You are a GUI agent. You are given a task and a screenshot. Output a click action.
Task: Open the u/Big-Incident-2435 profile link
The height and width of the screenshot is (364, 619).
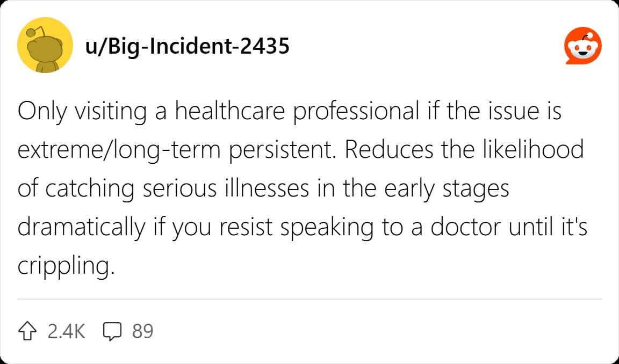tap(187, 46)
